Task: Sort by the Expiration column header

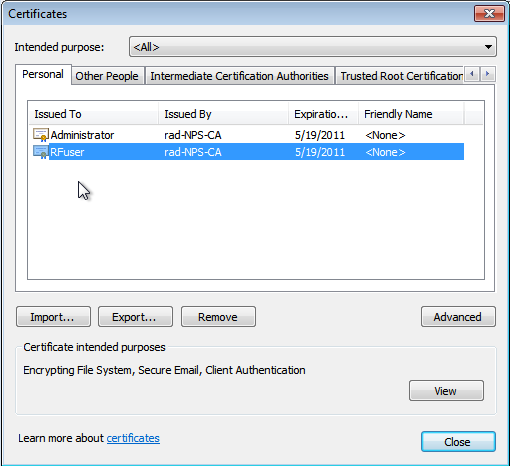Action: [x=323, y=114]
